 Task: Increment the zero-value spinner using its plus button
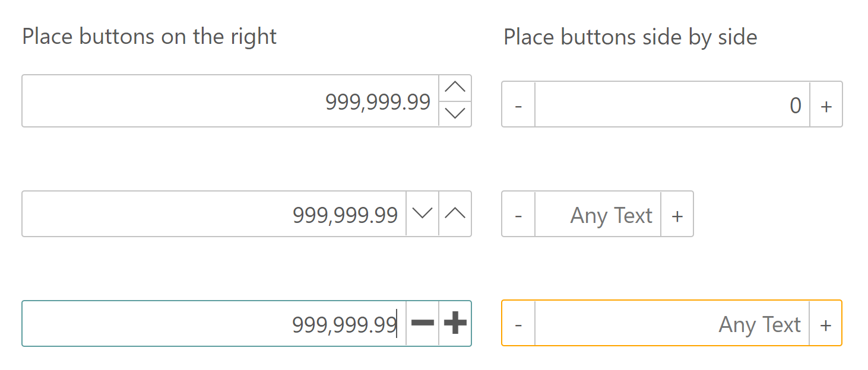826,105
